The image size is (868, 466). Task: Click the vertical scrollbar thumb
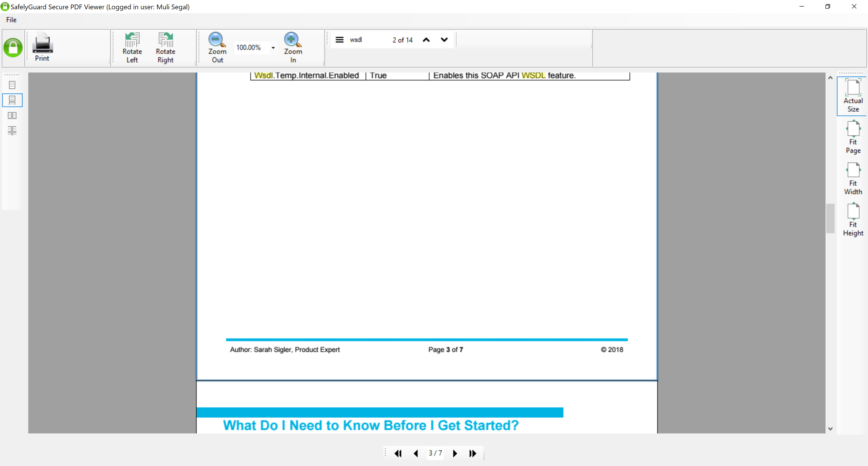[x=830, y=218]
